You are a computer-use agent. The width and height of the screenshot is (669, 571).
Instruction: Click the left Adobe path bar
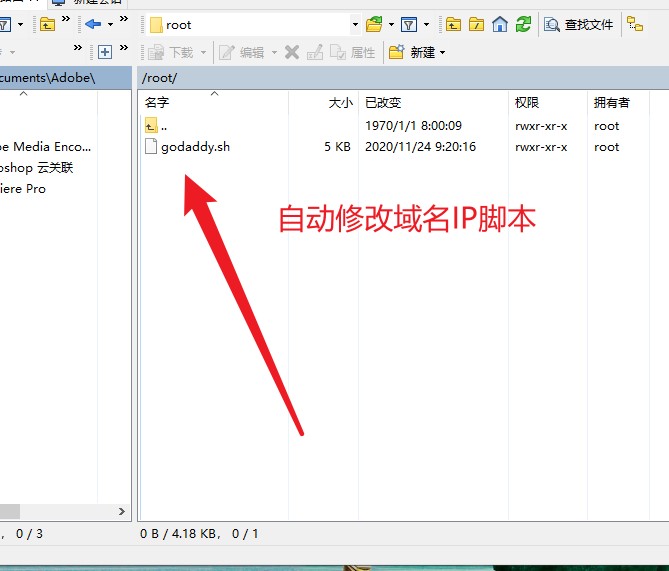65,78
